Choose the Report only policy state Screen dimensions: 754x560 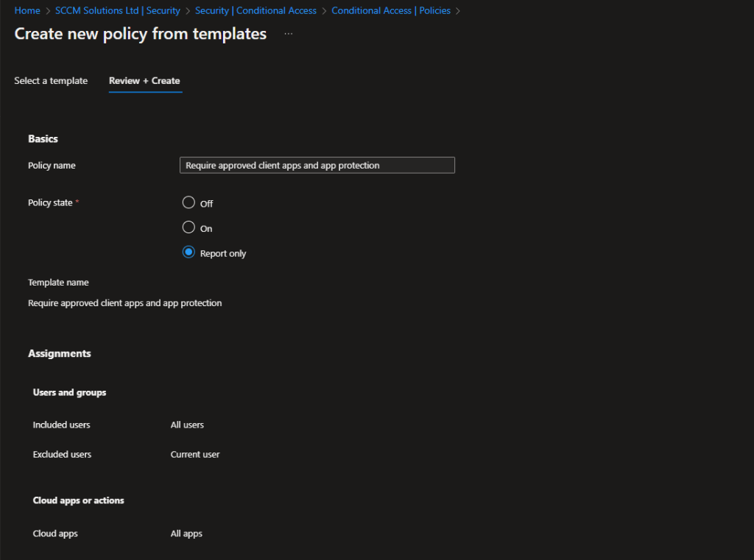click(188, 252)
